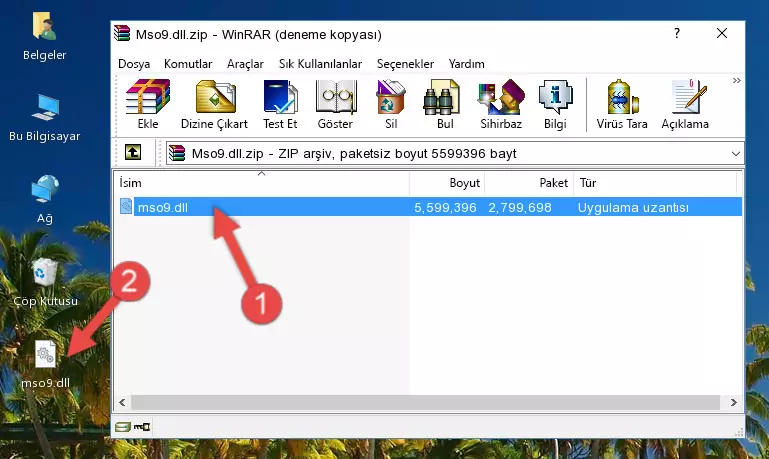Click the mso9.dll file icon in archive list
The height and width of the screenshot is (459, 769).
[x=126, y=206]
